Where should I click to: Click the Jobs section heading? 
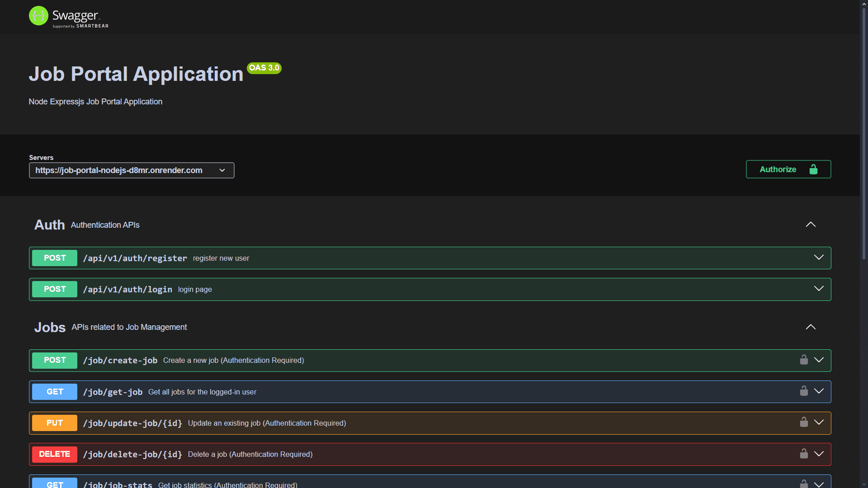click(50, 328)
